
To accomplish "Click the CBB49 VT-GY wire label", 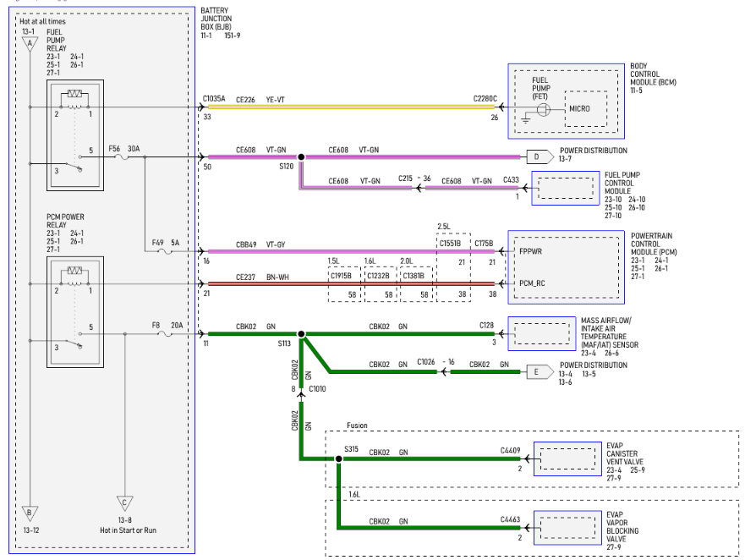I will pos(260,244).
